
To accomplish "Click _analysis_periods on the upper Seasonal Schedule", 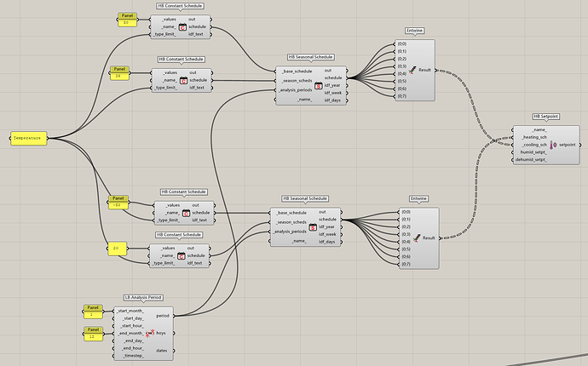I will [295, 90].
